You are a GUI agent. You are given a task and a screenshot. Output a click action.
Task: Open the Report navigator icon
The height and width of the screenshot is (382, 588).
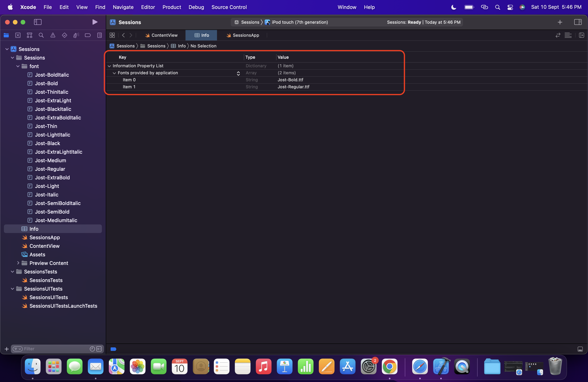tap(99, 35)
